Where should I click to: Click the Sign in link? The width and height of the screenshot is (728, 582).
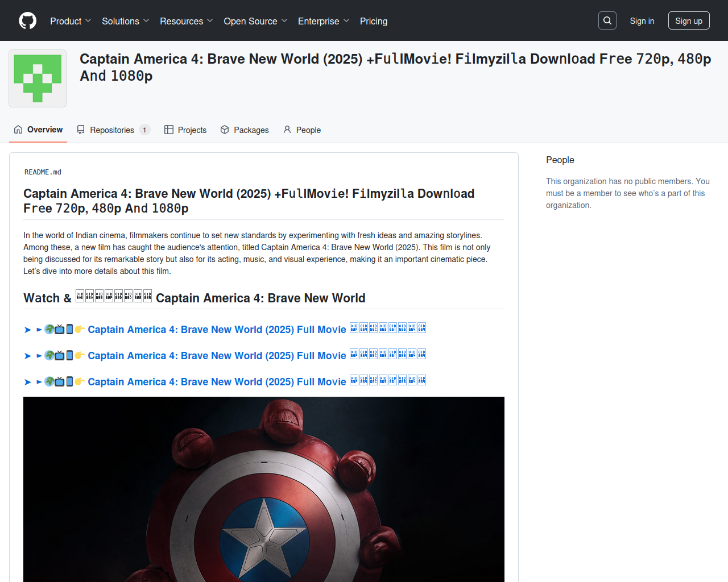pos(642,21)
